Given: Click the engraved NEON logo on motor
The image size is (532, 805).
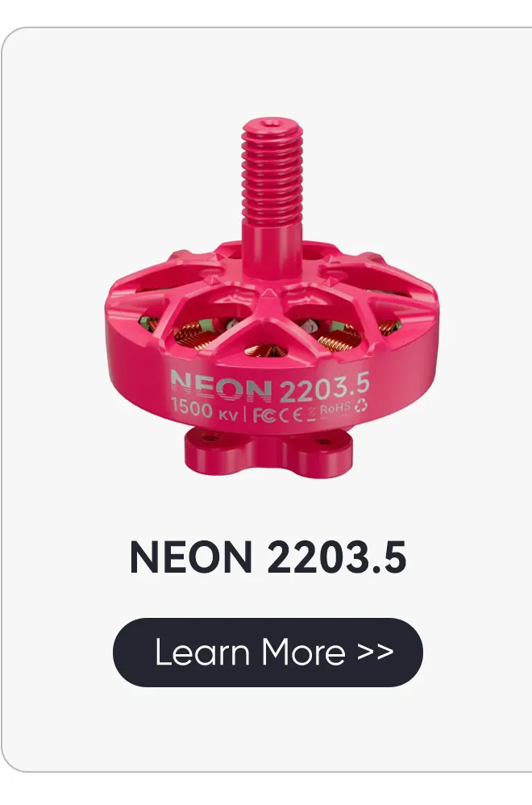Looking at the screenshot, I should pyautogui.click(x=221, y=386).
